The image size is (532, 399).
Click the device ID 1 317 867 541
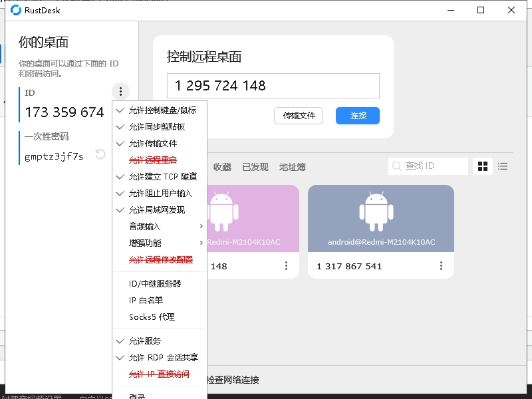[x=349, y=267]
